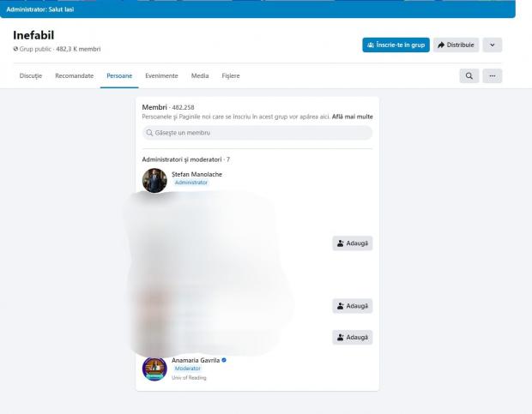Focus the Găsește un membru search field
The image size is (532, 414).
coord(257,133)
